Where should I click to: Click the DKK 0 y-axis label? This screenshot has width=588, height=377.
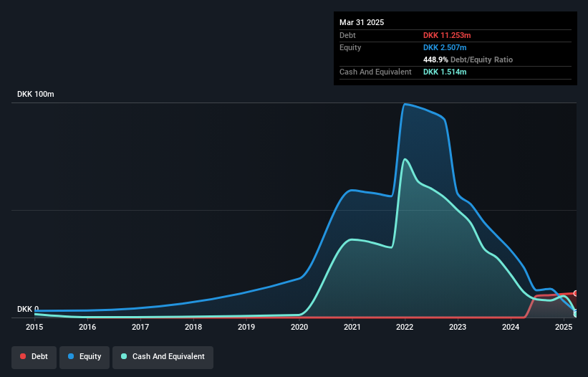coord(28,309)
